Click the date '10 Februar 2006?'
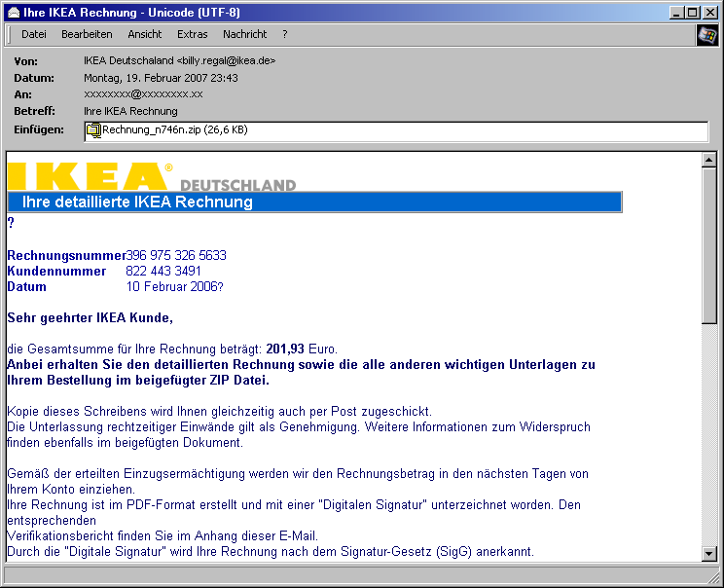Screen dimensions: 724x588 (x=174, y=287)
